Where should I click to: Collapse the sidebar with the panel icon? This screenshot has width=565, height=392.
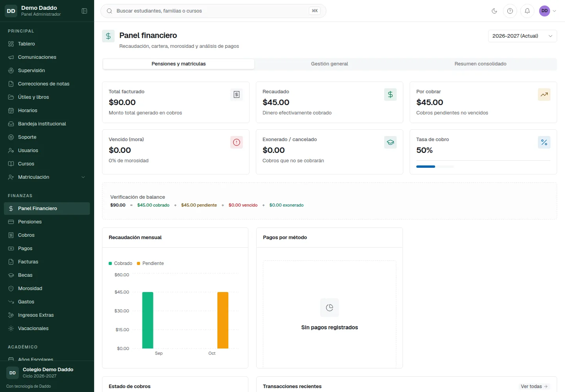pos(84,11)
